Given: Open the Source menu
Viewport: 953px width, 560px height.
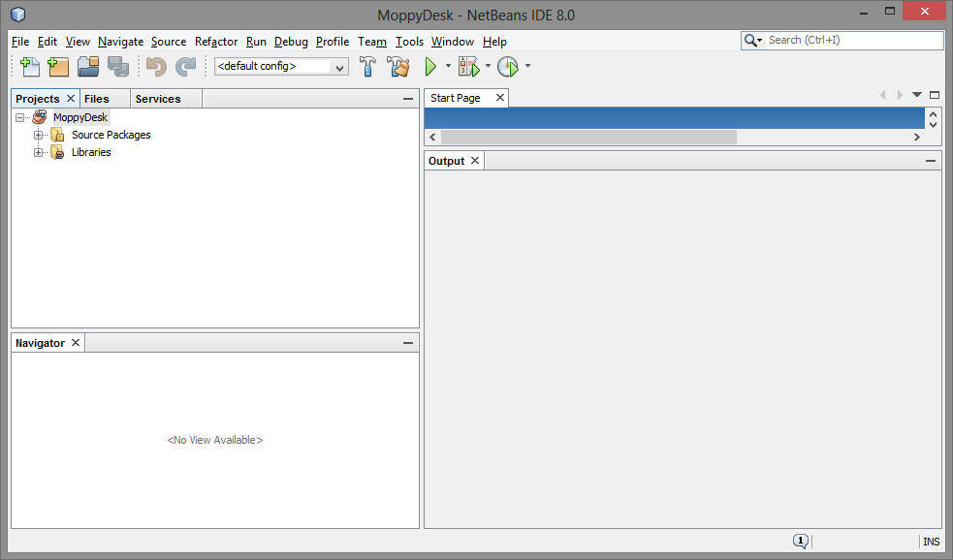Looking at the screenshot, I should (169, 42).
